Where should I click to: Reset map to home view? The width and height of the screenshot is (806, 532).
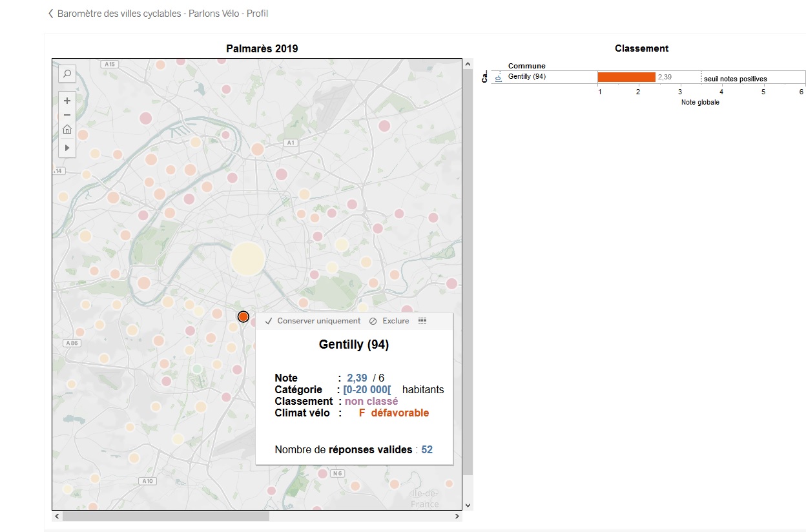[x=67, y=130]
